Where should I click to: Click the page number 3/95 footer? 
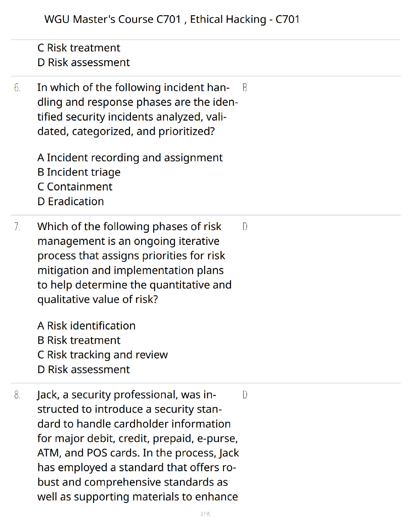coord(205,514)
